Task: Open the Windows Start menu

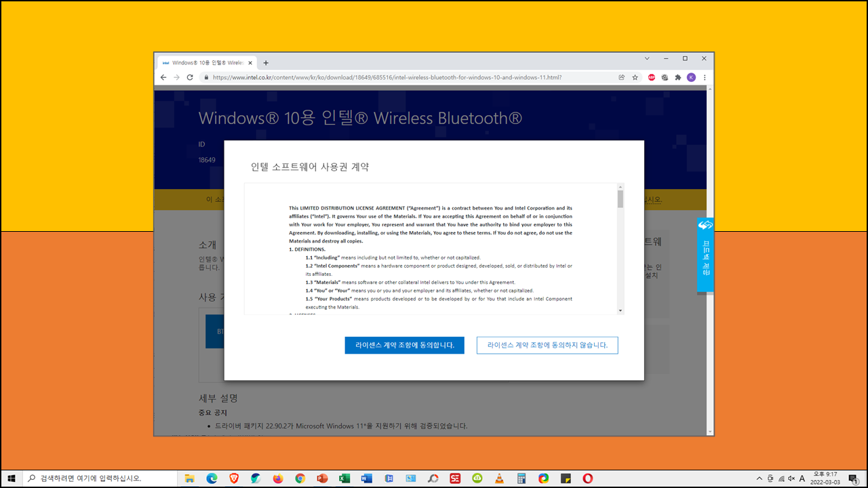Action: coord(11,479)
